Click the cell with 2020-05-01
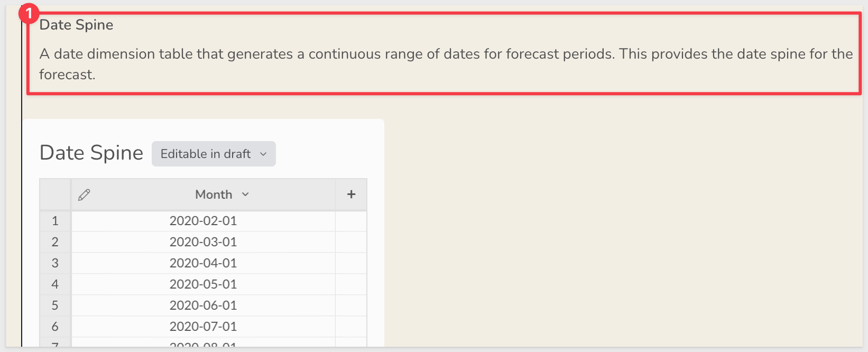This screenshot has height=352, width=868. (x=204, y=284)
